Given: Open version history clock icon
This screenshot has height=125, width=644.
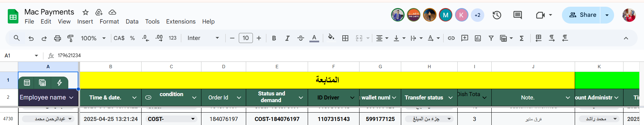Looking at the screenshot, I should (497, 15).
